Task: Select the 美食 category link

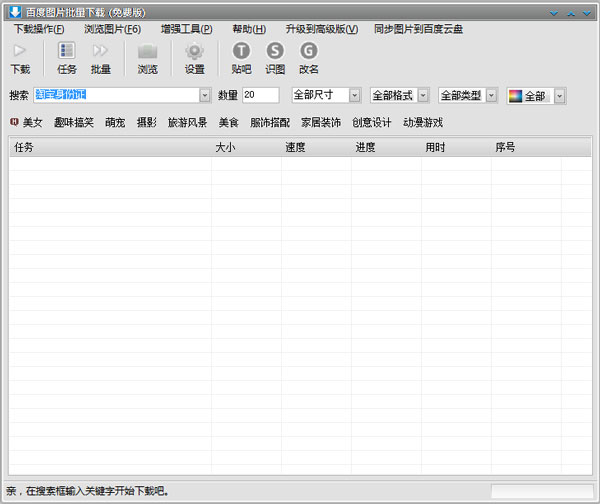Action: (229, 122)
